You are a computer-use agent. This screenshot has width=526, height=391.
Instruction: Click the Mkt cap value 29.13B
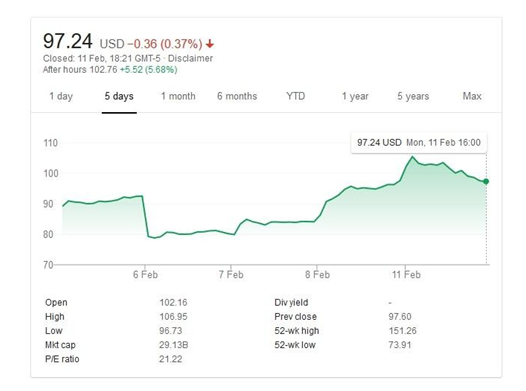(173, 345)
